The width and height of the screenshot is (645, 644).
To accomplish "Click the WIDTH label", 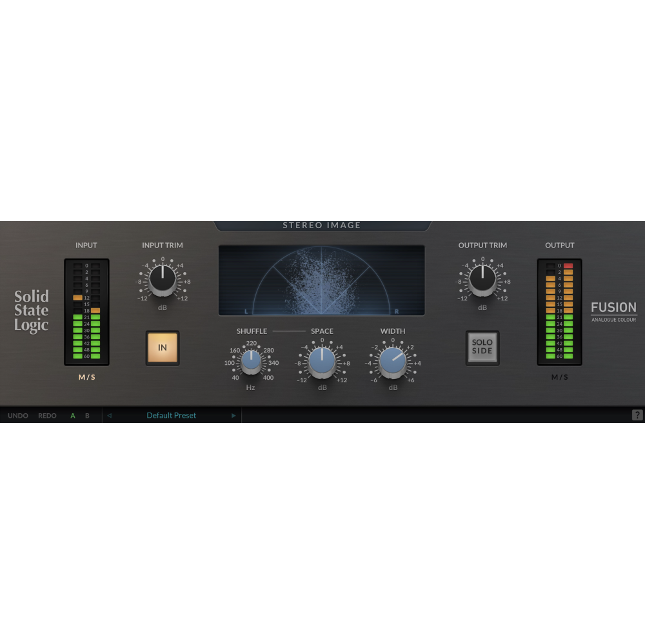I will click(393, 331).
